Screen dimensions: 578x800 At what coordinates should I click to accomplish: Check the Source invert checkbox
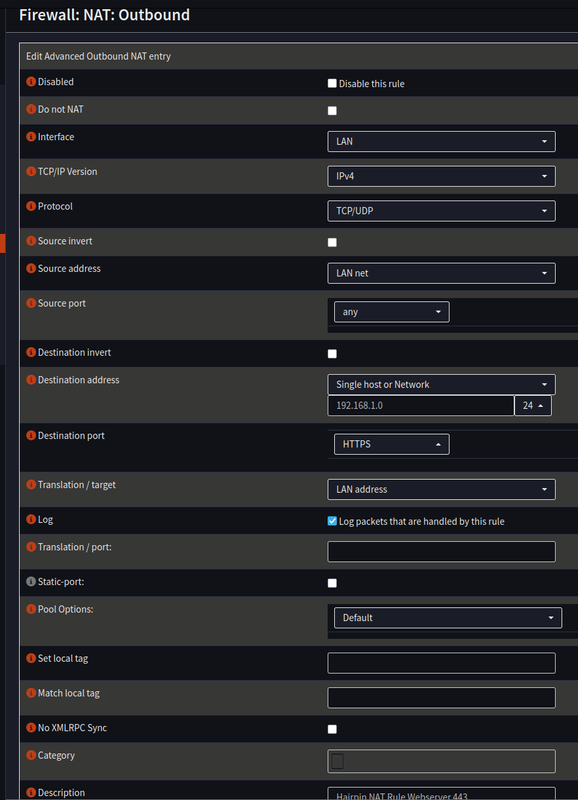coord(332,242)
